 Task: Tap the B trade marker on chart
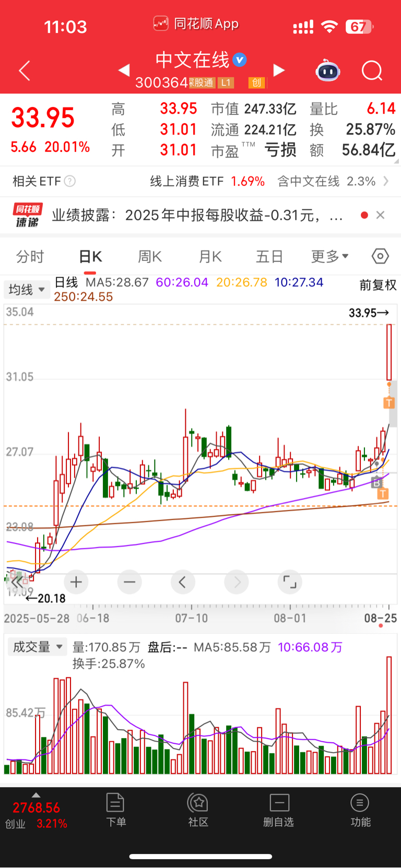376,482
